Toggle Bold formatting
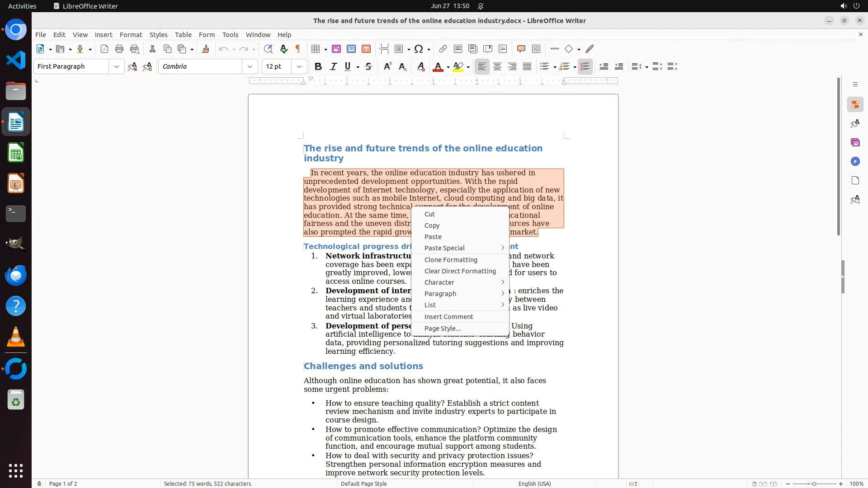The width and height of the screenshot is (868, 488). click(318, 66)
